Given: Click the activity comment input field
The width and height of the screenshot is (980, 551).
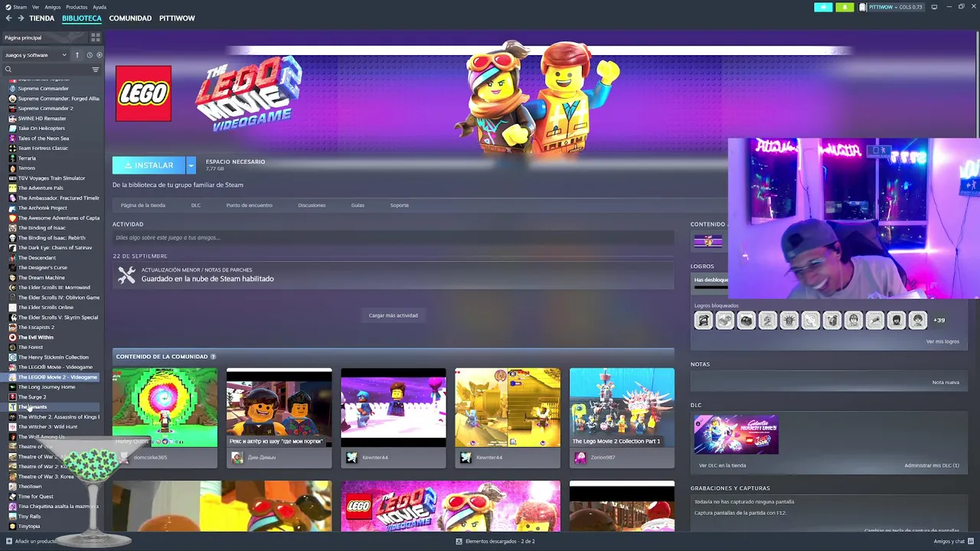Looking at the screenshot, I should pyautogui.click(x=393, y=237).
